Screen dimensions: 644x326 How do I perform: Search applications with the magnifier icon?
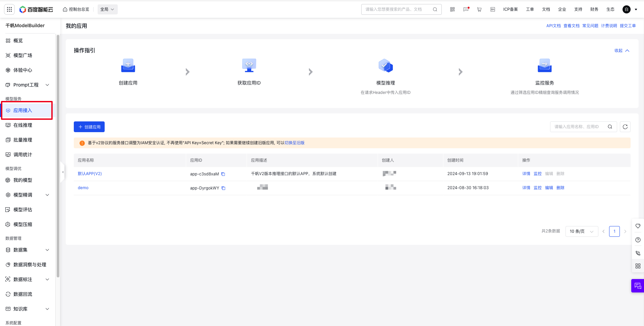[610, 127]
